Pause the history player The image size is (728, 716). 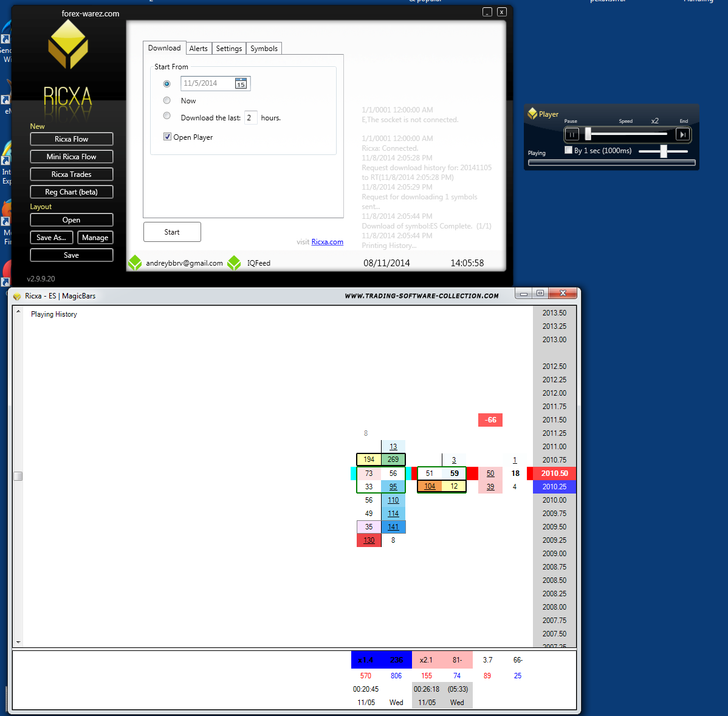coord(572,134)
